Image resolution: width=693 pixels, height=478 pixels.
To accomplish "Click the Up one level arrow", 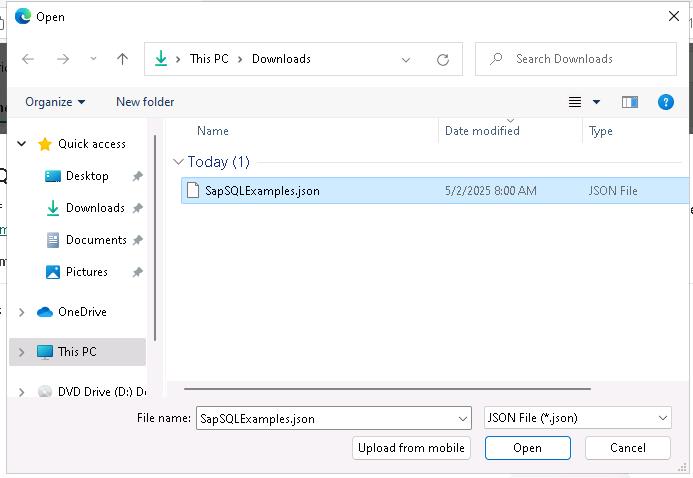I will 122,59.
